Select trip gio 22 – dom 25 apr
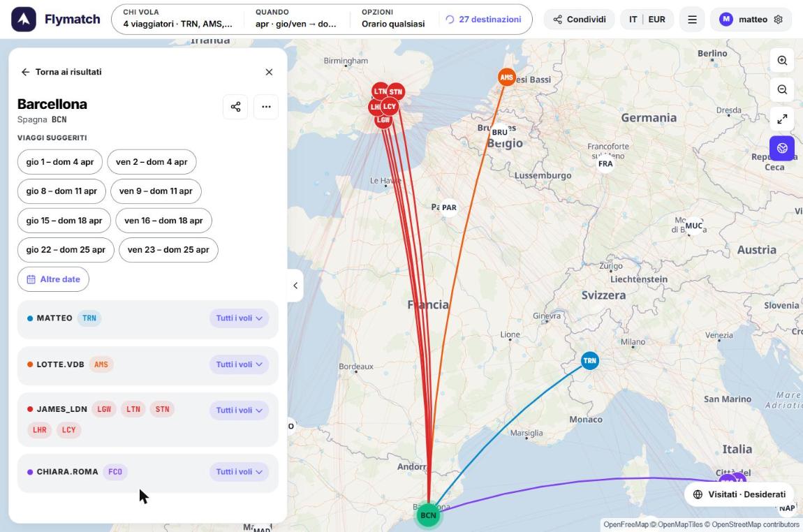This screenshot has width=803, height=532. (66, 250)
